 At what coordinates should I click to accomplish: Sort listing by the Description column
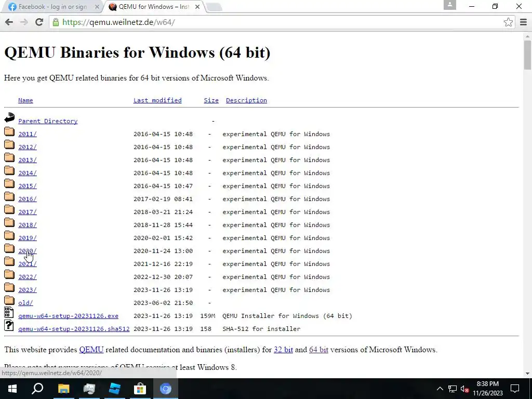click(x=246, y=100)
